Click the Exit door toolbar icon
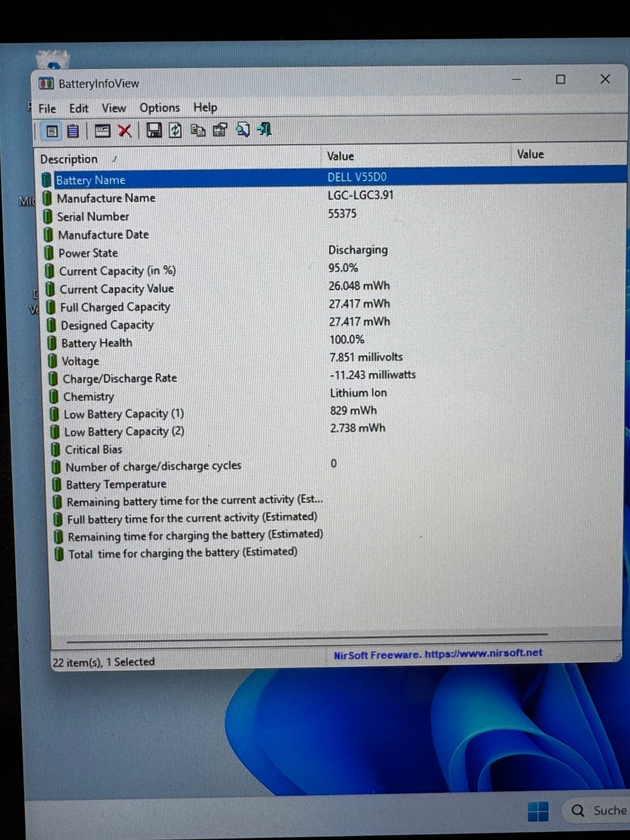 (264, 129)
